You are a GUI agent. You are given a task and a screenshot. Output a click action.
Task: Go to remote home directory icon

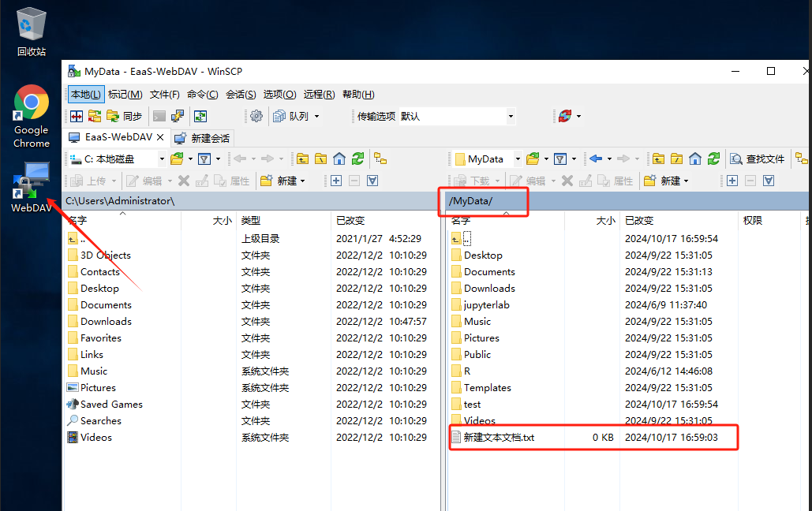(695, 159)
